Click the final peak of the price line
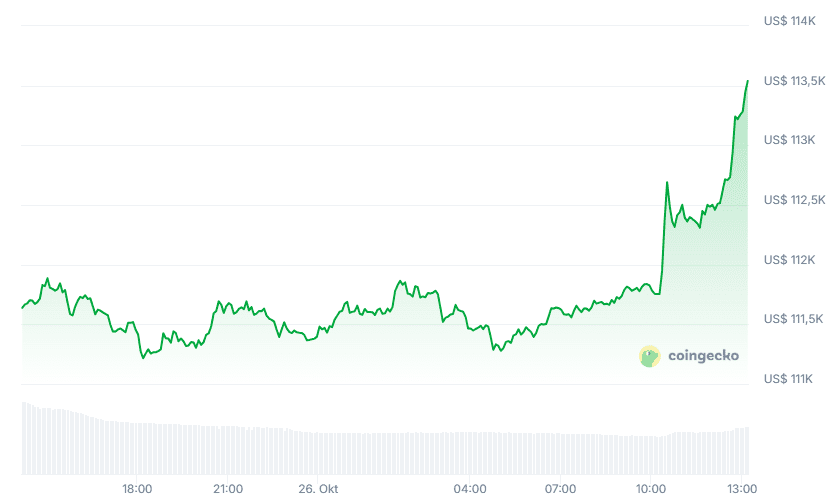This screenshot has height=503, width=839. click(747, 81)
